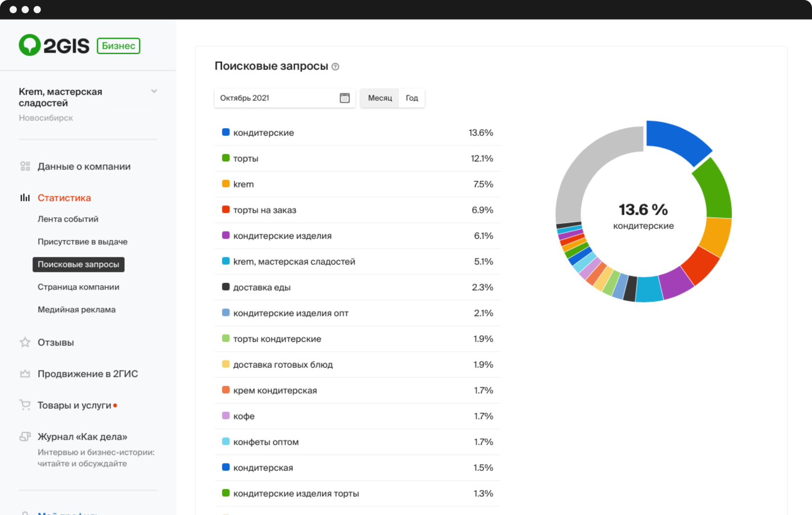Expand the Krem company selector chevron
The image size is (812, 515).
(x=154, y=91)
